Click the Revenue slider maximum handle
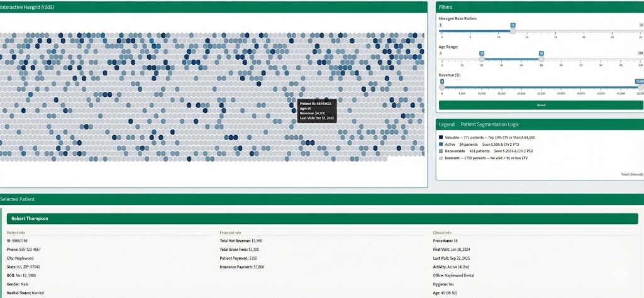This screenshot has height=298, width=644. pos(640,87)
